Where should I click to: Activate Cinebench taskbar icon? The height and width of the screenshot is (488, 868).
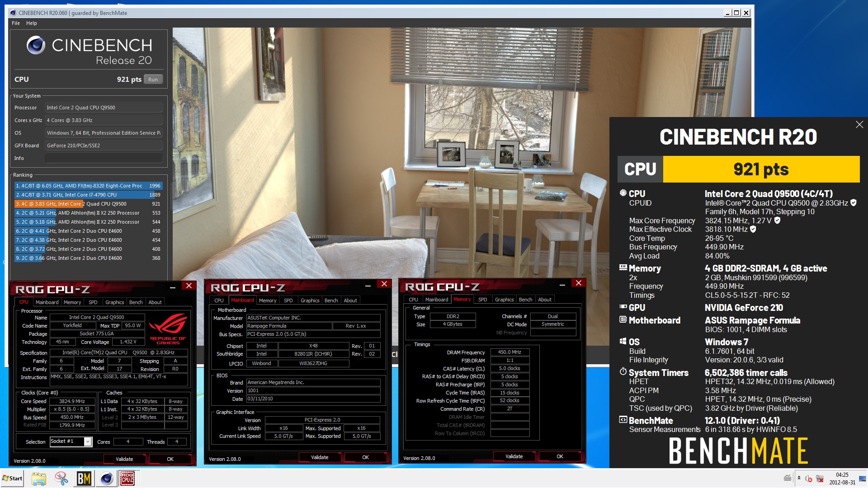click(106, 478)
